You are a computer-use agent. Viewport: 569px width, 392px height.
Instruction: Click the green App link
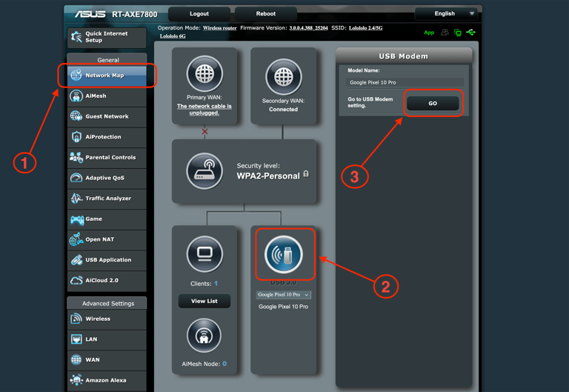tap(429, 33)
